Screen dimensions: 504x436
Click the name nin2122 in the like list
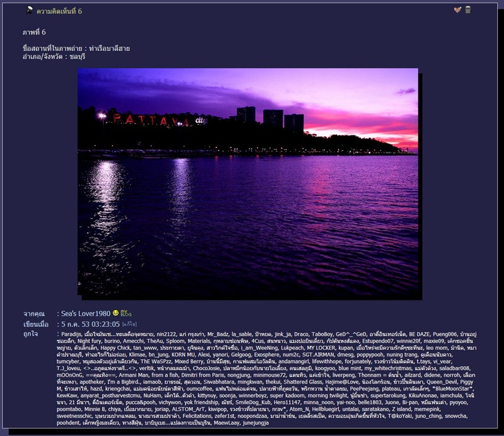click(x=166, y=335)
